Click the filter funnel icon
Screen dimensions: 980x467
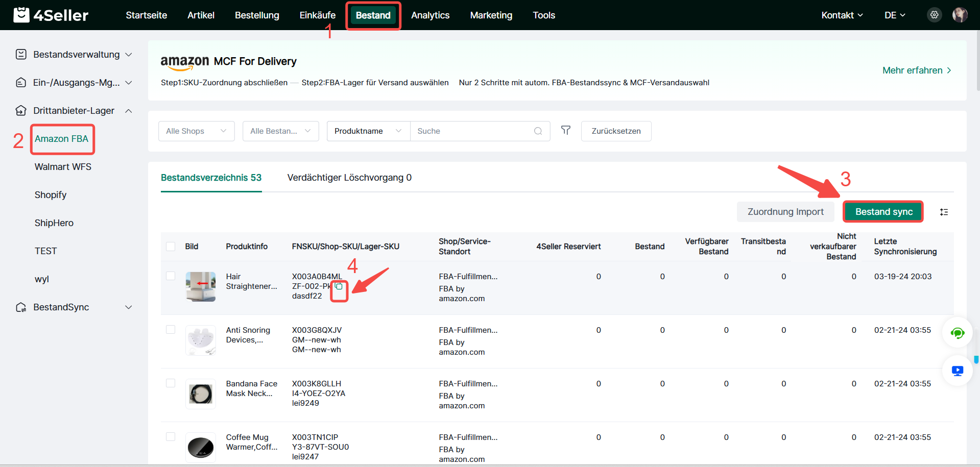coord(566,131)
